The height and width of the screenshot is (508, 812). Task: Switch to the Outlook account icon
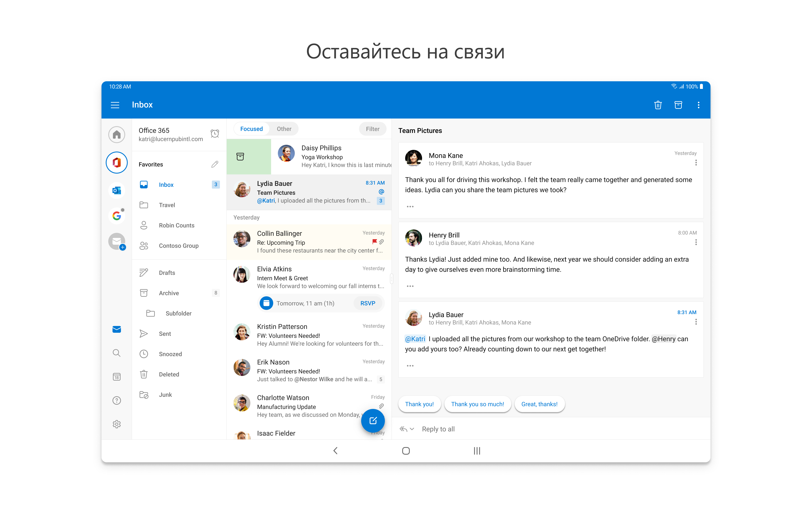(117, 190)
